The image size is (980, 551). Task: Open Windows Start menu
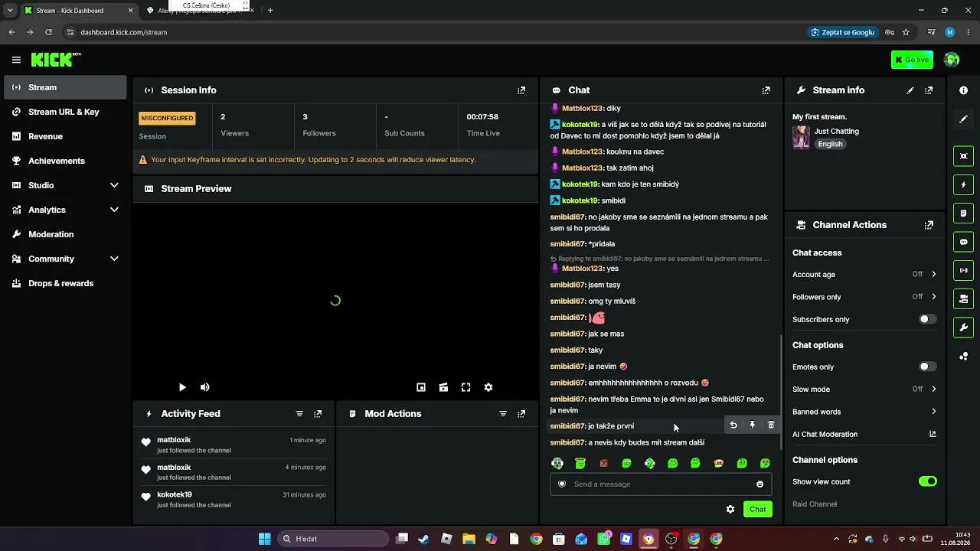pos(264,539)
